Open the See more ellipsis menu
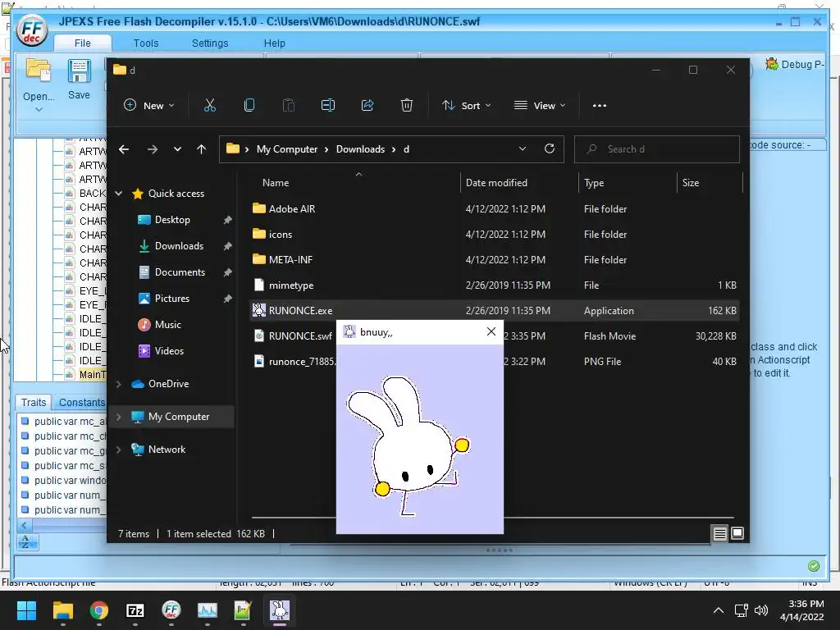The width and height of the screenshot is (840, 630). pos(600,106)
